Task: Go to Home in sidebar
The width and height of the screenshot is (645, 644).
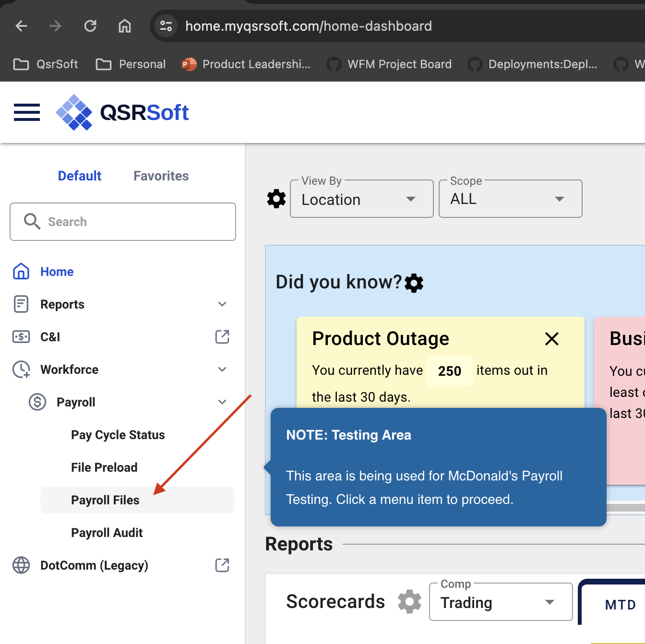Action: (x=57, y=272)
